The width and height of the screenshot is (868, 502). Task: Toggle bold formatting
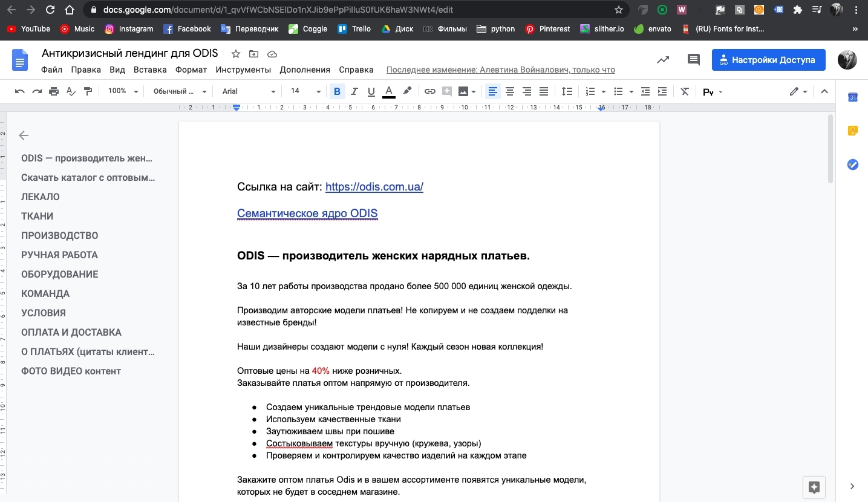pyautogui.click(x=338, y=91)
